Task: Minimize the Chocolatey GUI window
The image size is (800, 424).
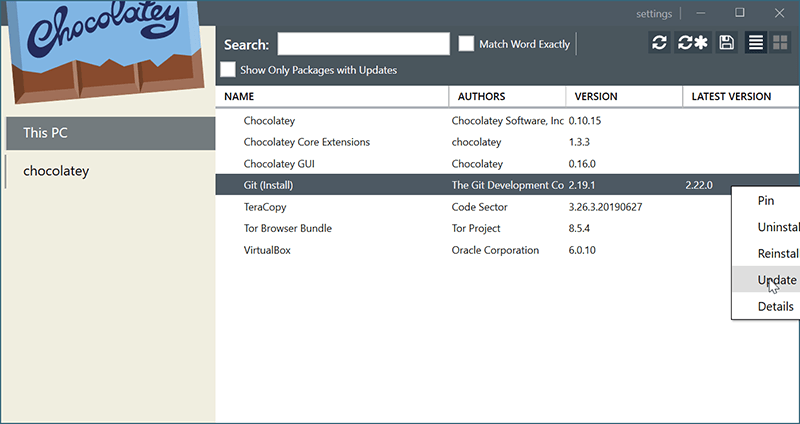Action: pyautogui.click(x=701, y=13)
